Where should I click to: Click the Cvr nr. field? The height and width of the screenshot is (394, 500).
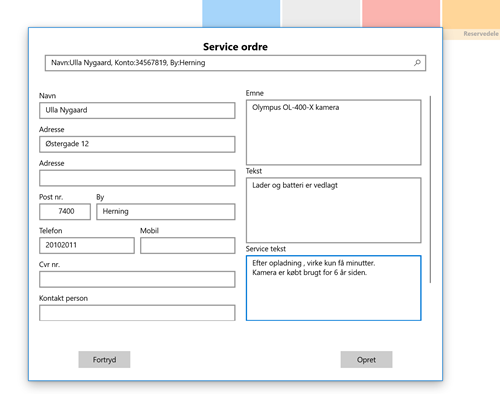coord(137,279)
